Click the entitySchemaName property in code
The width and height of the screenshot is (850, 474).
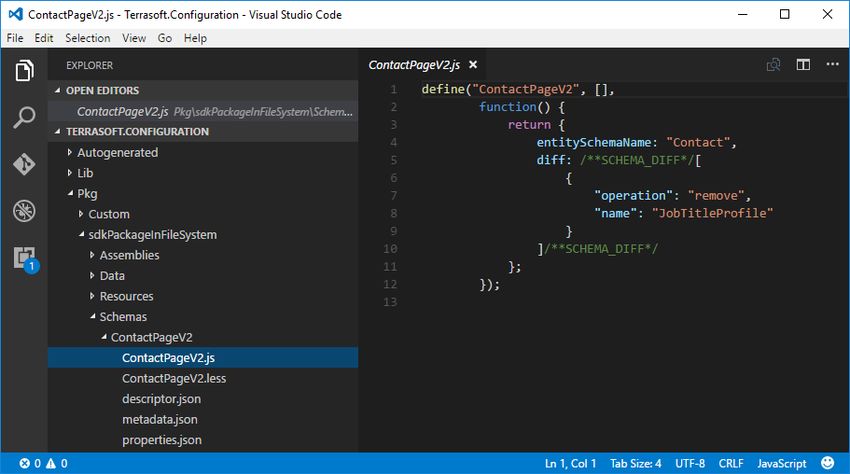[x=594, y=142]
